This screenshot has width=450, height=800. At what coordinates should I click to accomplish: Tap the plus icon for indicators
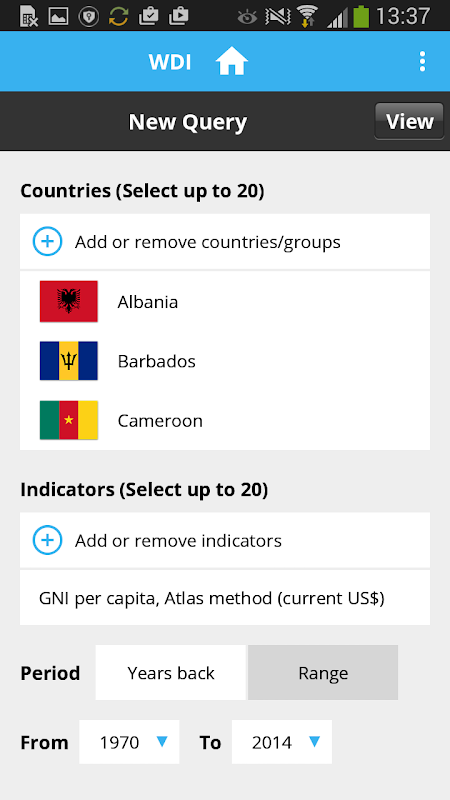pyautogui.click(x=47, y=540)
